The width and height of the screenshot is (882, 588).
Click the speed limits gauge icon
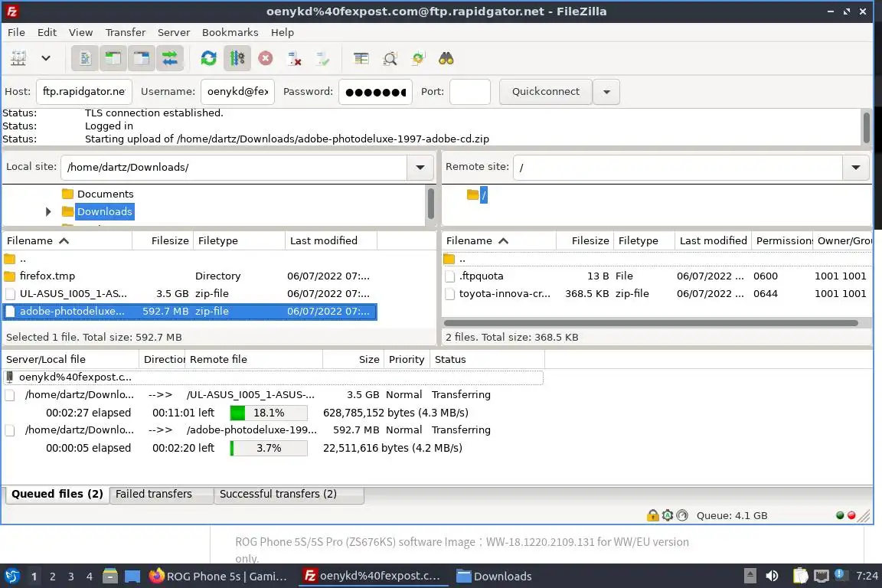[682, 515]
